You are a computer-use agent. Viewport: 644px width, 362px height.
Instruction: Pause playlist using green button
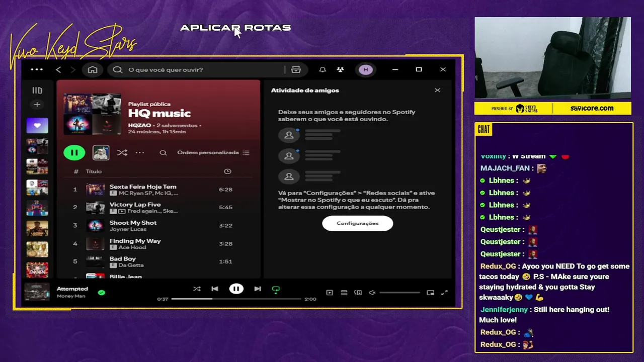pyautogui.click(x=74, y=152)
